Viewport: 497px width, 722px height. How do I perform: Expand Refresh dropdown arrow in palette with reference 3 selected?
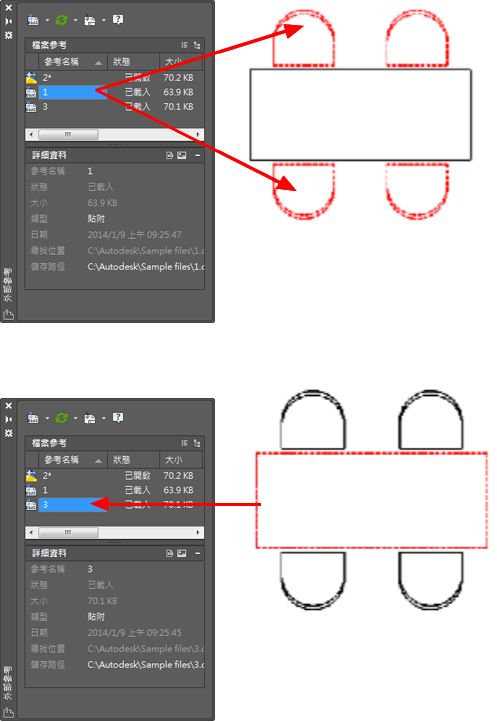tap(75, 418)
